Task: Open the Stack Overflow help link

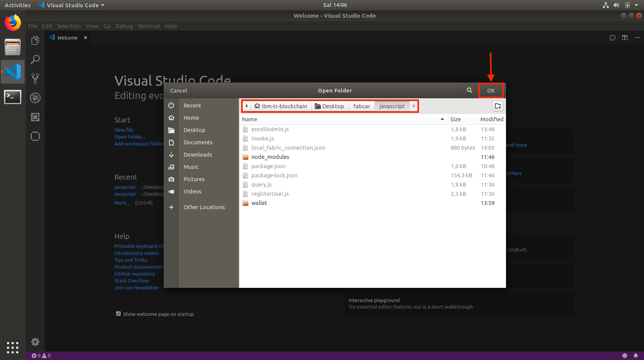Action: pos(131,281)
